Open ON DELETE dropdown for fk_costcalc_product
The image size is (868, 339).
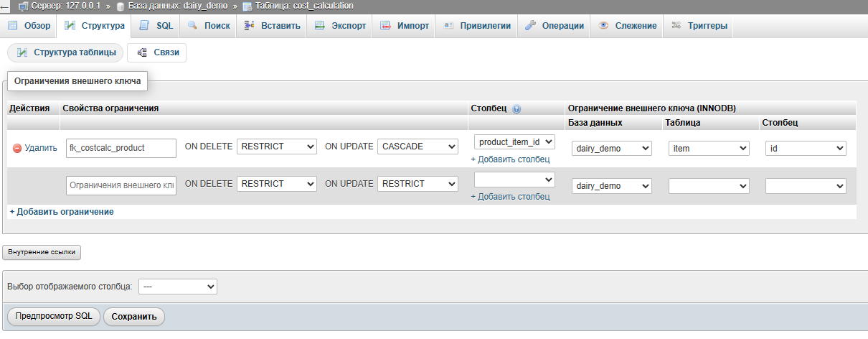click(276, 147)
